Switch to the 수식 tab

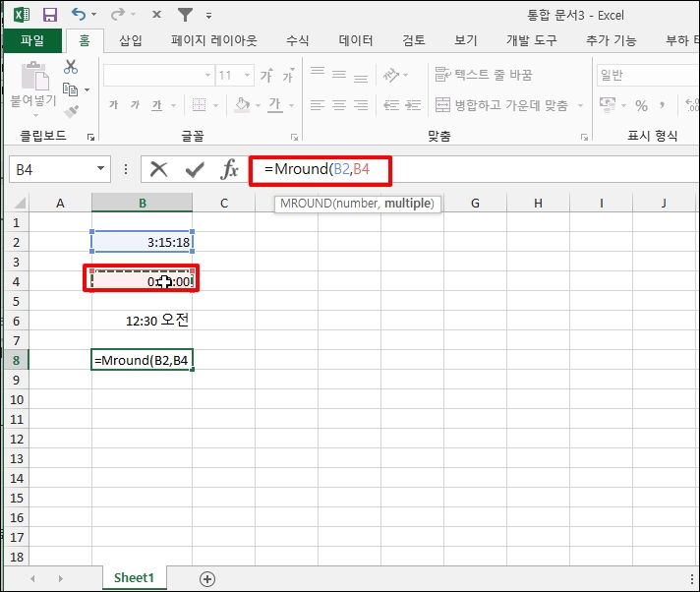point(297,41)
